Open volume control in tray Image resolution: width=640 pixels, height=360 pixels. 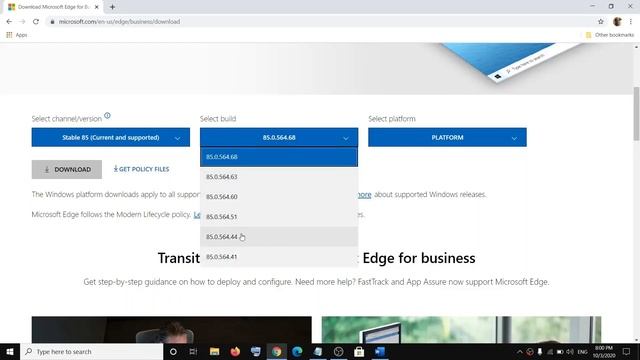click(570, 351)
